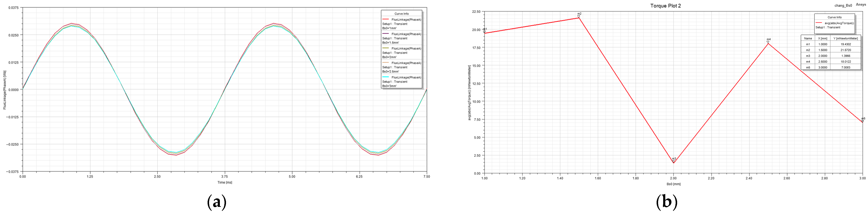Click "Setup1 : Transient" in the torque plot legend
This screenshot has height=213, width=868.
click(828, 28)
